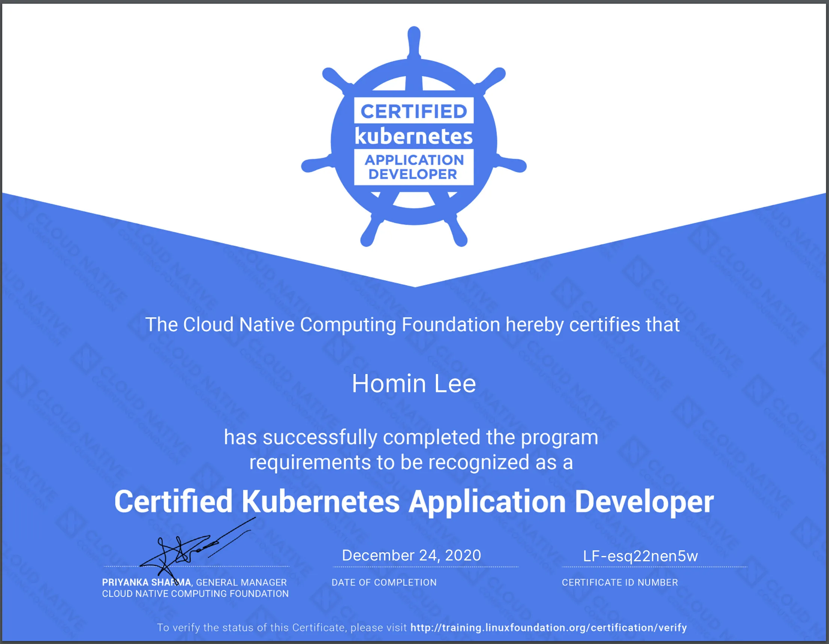829x644 pixels.
Task: Click the Kubernetes ship wheel badge logo
Action: click(x=414, y=137)
